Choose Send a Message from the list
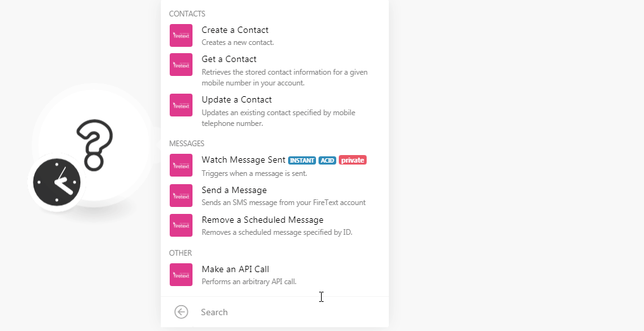This screenshot has height=331, width=644. (x=274, y=196)
